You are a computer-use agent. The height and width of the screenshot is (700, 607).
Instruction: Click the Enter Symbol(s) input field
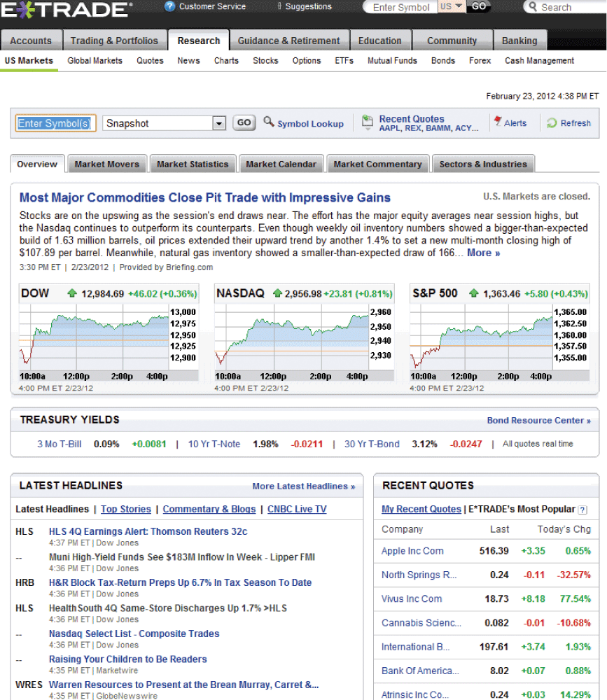55,123
